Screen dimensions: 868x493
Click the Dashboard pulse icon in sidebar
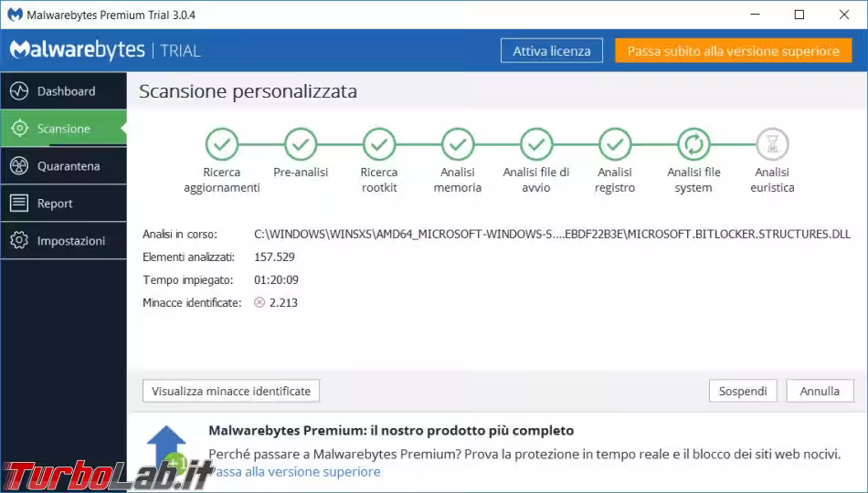coord(19,90)
